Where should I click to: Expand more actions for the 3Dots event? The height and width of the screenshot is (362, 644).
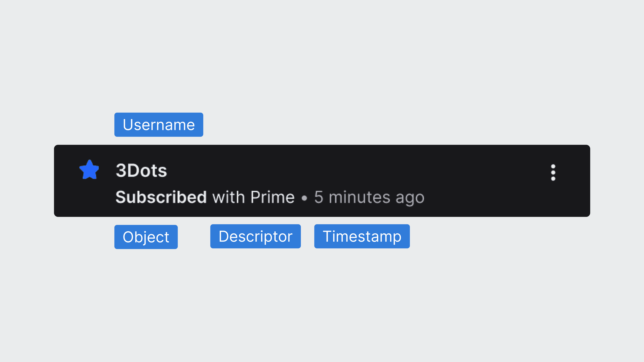(553, 172)
